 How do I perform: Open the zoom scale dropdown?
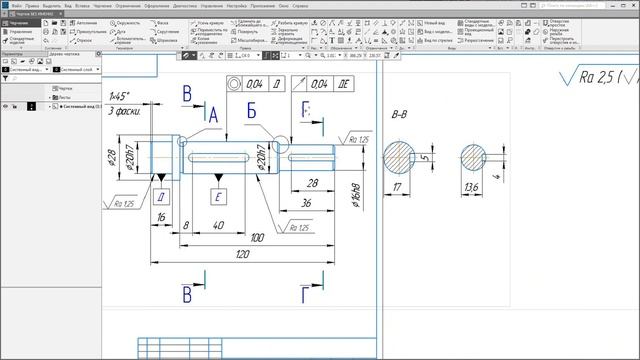point(339,56)
